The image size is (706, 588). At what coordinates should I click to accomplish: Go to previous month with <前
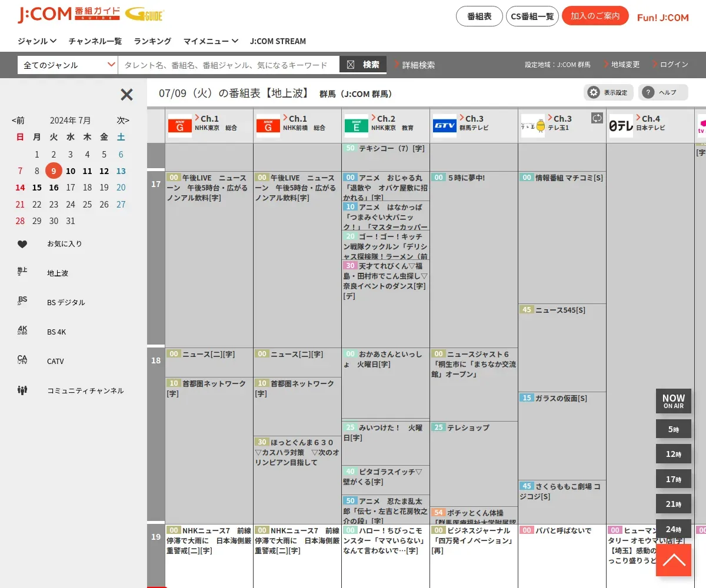click(x=18, y=121)
